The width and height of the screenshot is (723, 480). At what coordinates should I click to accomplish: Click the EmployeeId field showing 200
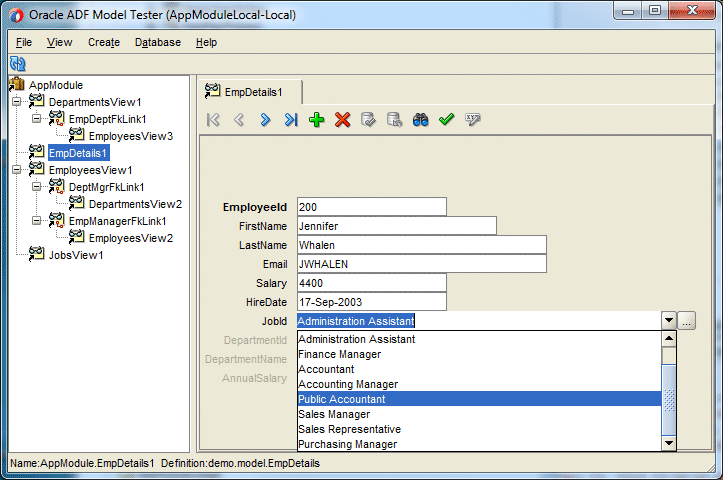pyautogui.click(x=372, y=207)
